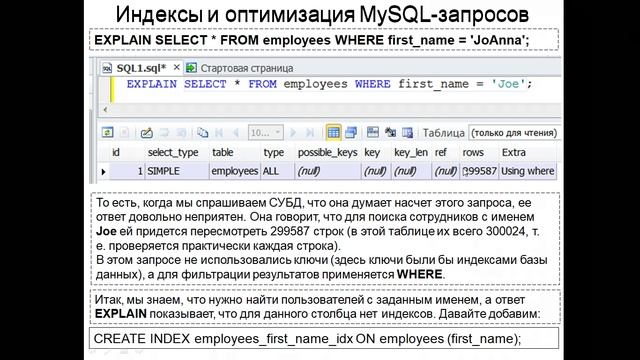Select the Using where cell
The image size is (640, 360).
point(528,171)
